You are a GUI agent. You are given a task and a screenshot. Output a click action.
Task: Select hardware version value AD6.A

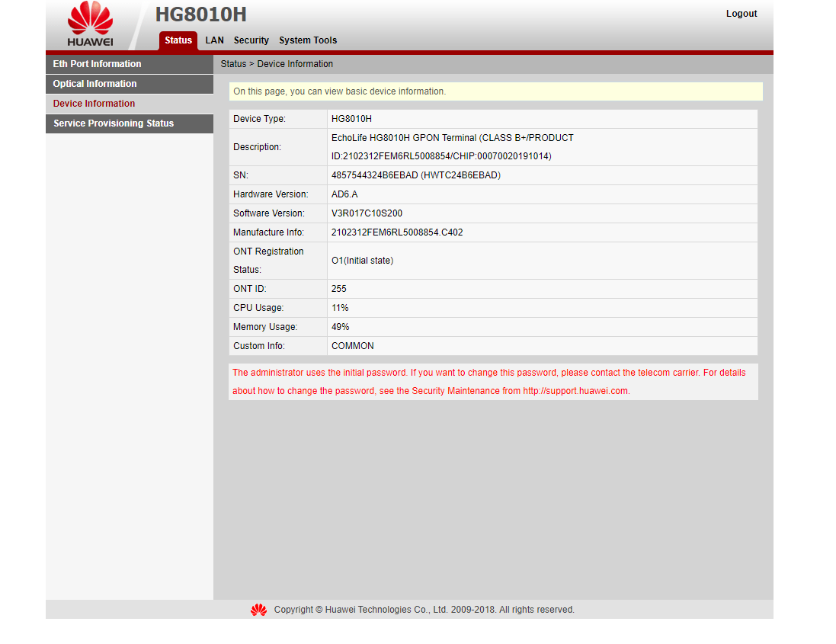point(344,194)
